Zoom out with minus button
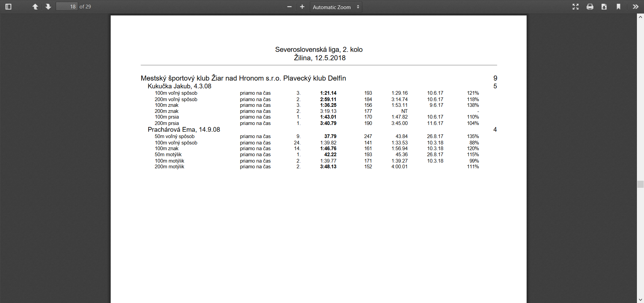This screenshot has height=303, width=644. tap(289, 7)
